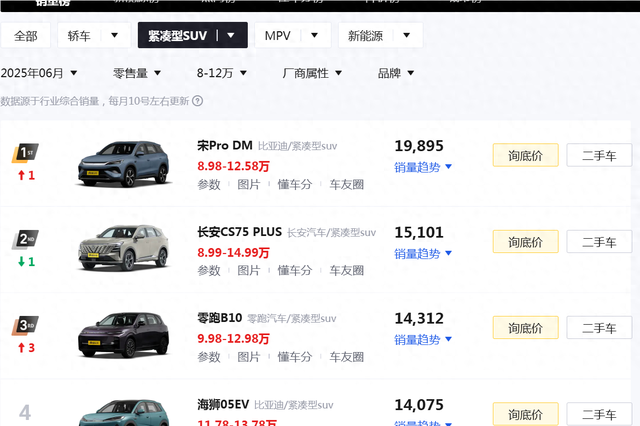Screen dimensions: 640x426
Task: Open 懂车分 for 长安CS75 PLUS
Action: coord(295,271)
